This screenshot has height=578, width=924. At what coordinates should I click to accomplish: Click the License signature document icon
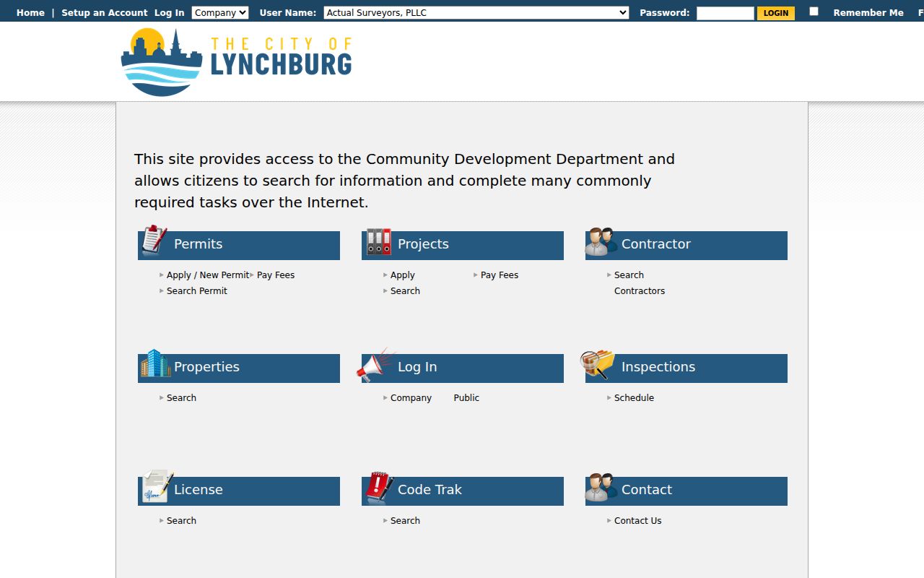(x=158, y=486)
